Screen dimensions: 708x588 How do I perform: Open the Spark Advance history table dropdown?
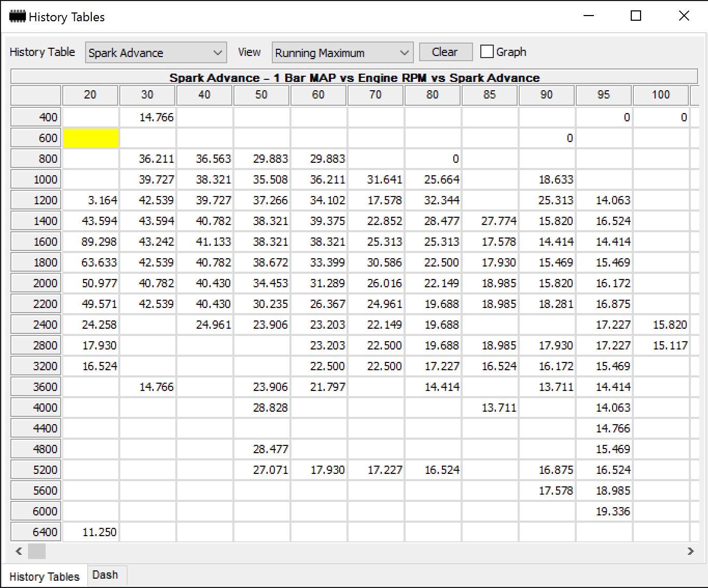click(156, 52)
